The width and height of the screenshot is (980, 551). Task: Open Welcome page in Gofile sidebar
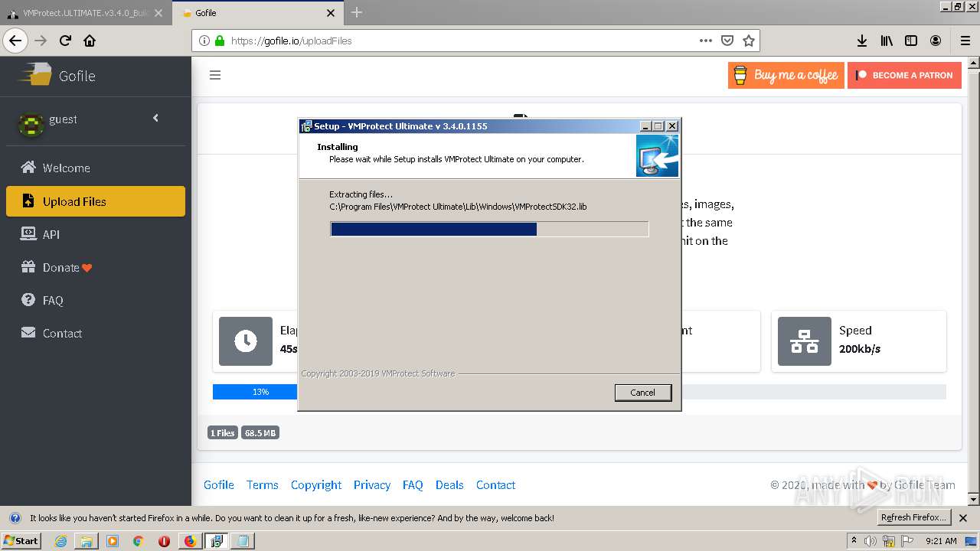click(x=96, y=168)
